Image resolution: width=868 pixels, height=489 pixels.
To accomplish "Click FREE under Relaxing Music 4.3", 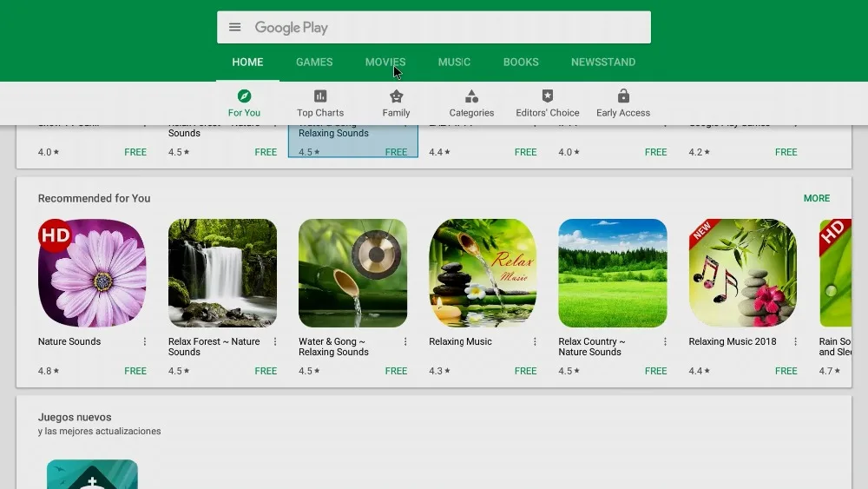I will pyautogui.click(x=525, y=371).
